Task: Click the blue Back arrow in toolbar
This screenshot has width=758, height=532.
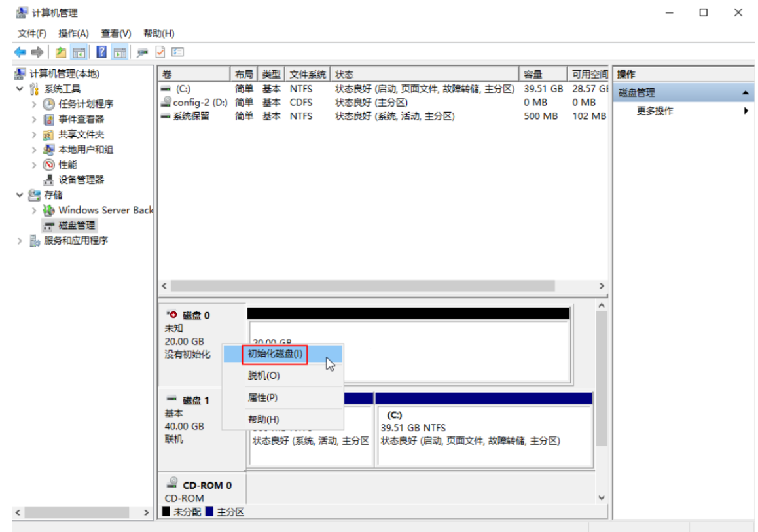Action: pos(20,52)
